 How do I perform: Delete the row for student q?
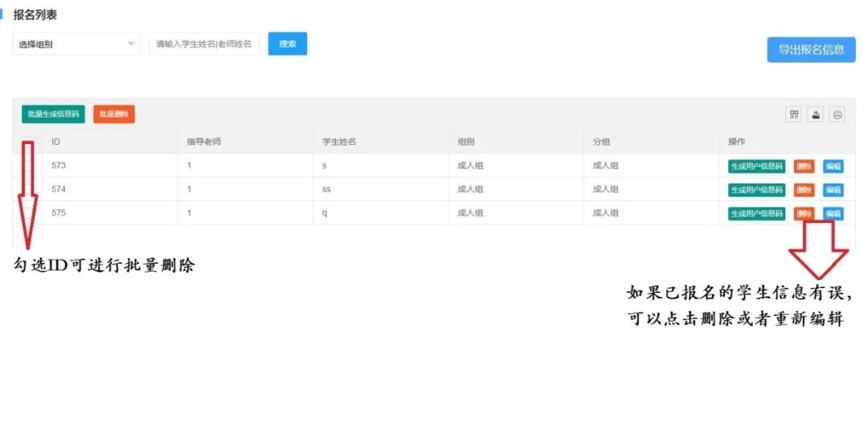[x=804, y=214]
